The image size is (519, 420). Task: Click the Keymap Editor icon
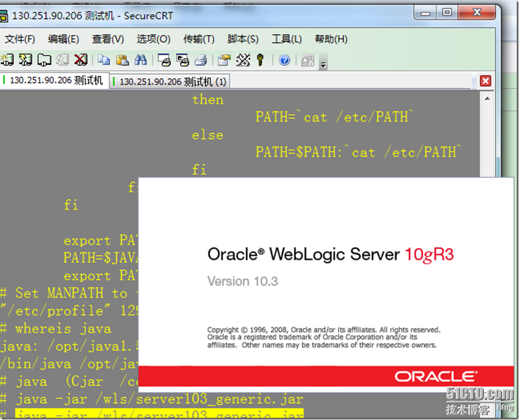click(x=243, y=60)
